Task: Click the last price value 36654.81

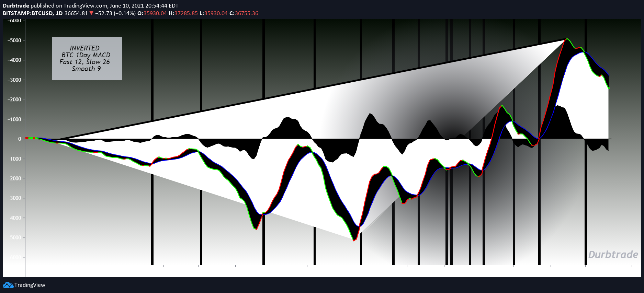Action: click(x=76, y=13)
